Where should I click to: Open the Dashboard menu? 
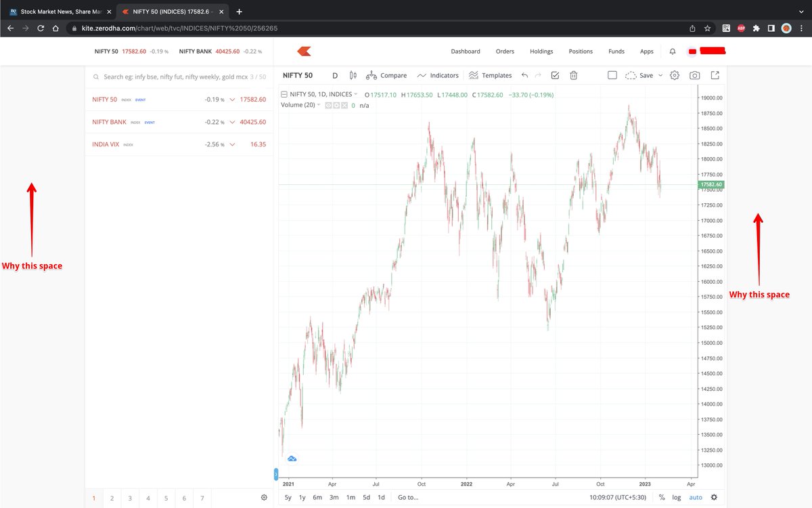point(466,51)
